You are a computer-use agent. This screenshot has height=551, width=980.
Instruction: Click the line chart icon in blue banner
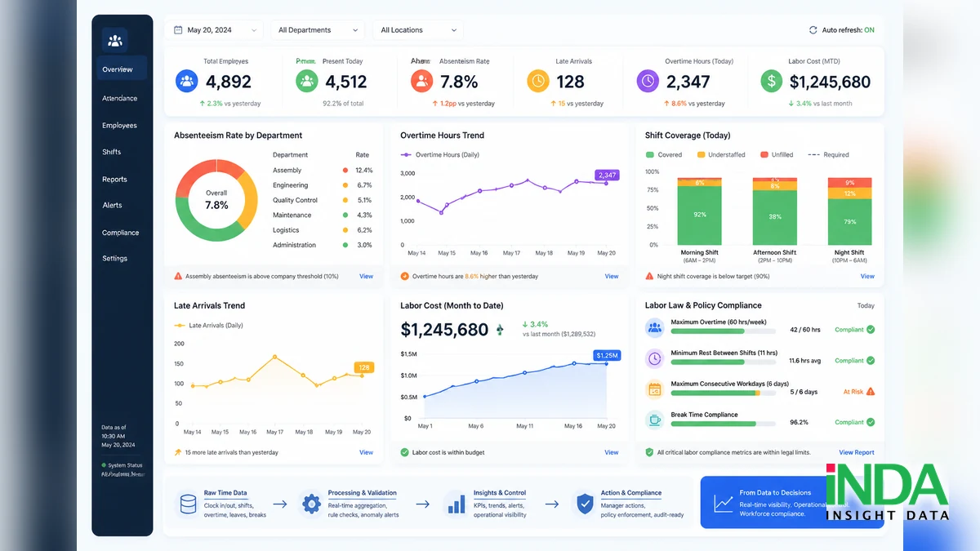pyautogui.click(x=724, y=504)
